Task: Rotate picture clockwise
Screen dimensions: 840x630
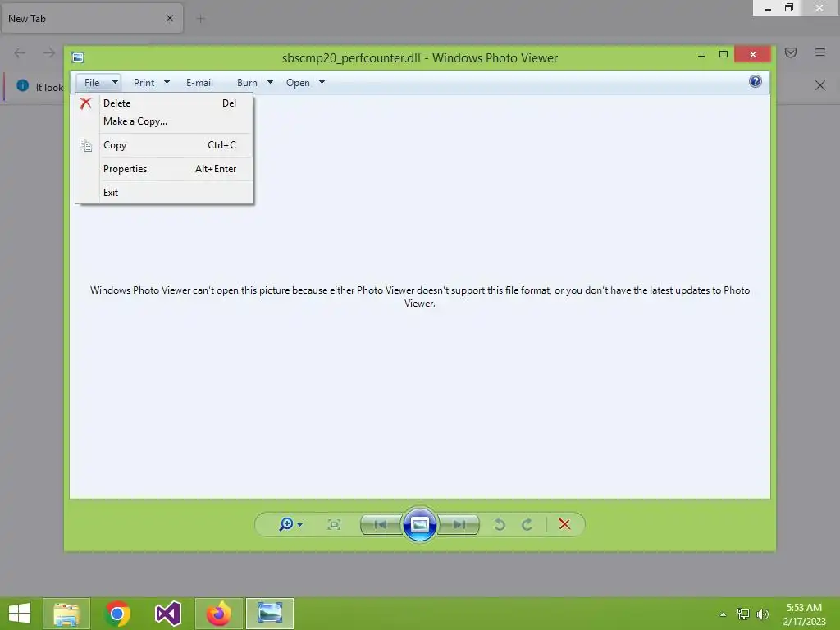Action: coord(527,524)
